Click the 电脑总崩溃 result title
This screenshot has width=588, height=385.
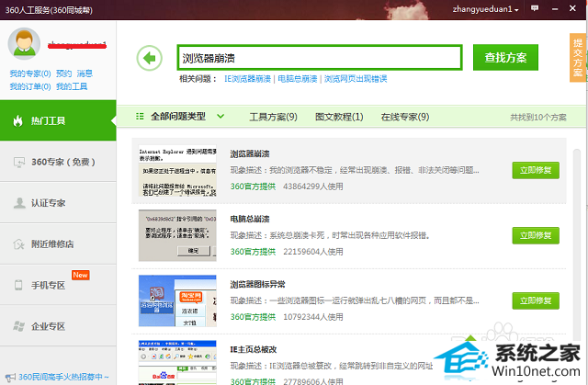[250, 219]
